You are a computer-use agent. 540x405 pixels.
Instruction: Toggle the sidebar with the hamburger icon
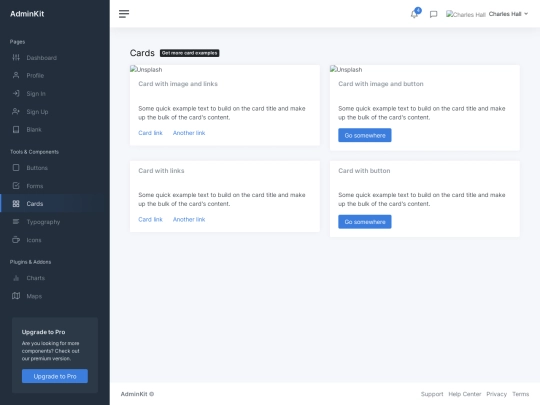[124, 14]
